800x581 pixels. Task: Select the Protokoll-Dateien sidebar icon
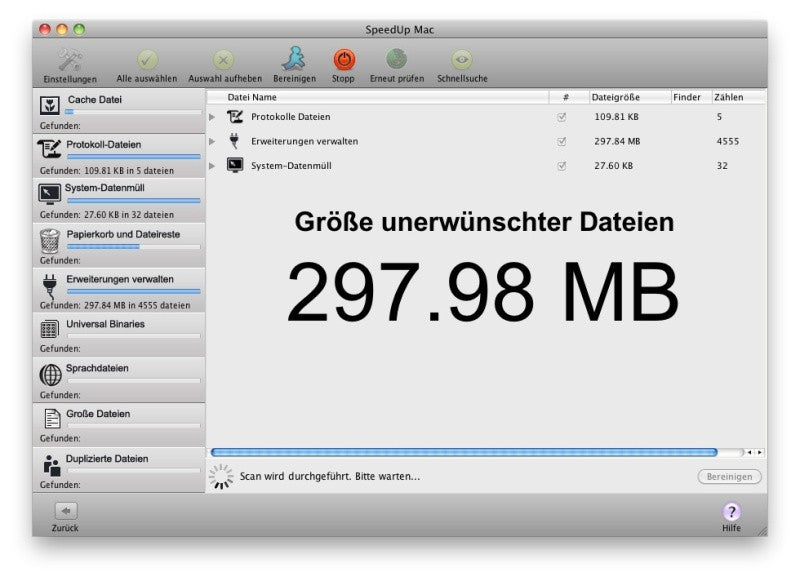click(49, 149)
